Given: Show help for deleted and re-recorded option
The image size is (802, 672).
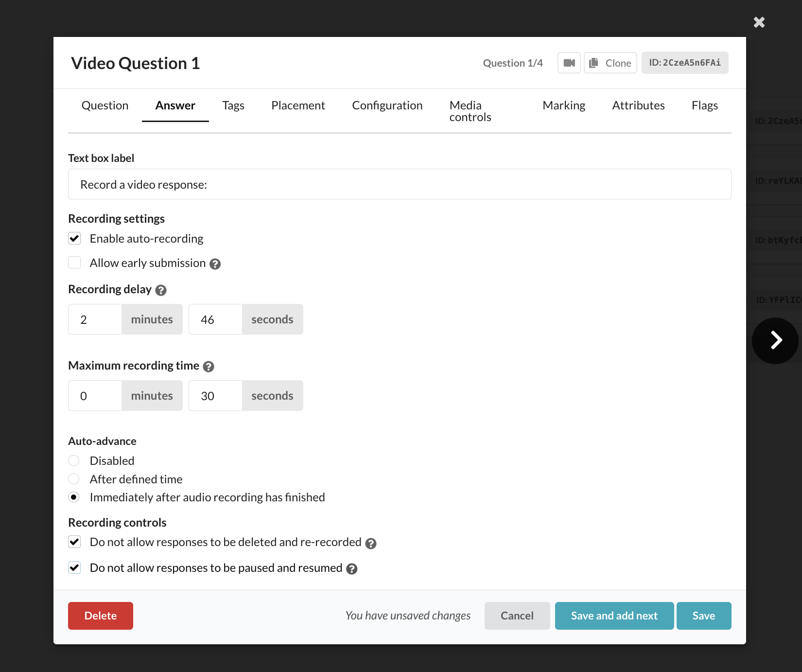Looking at the screenshot, I should click(371, 544).
